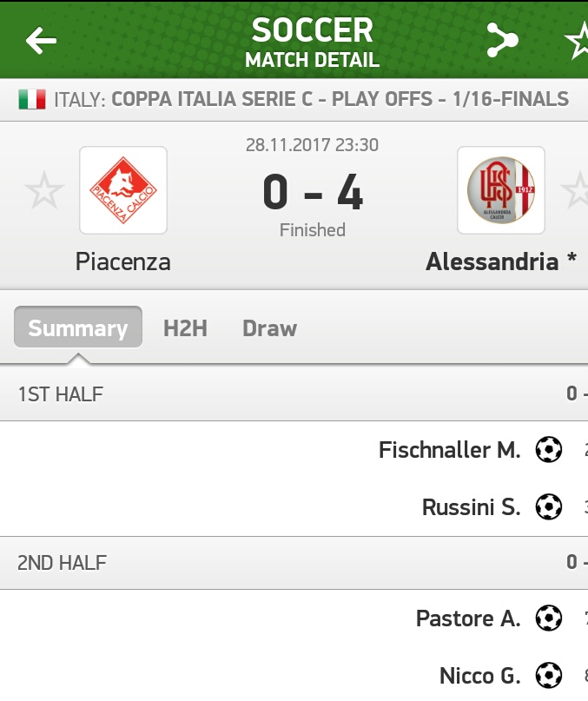Tap the Alessandria team name

[x=492, y=261]
